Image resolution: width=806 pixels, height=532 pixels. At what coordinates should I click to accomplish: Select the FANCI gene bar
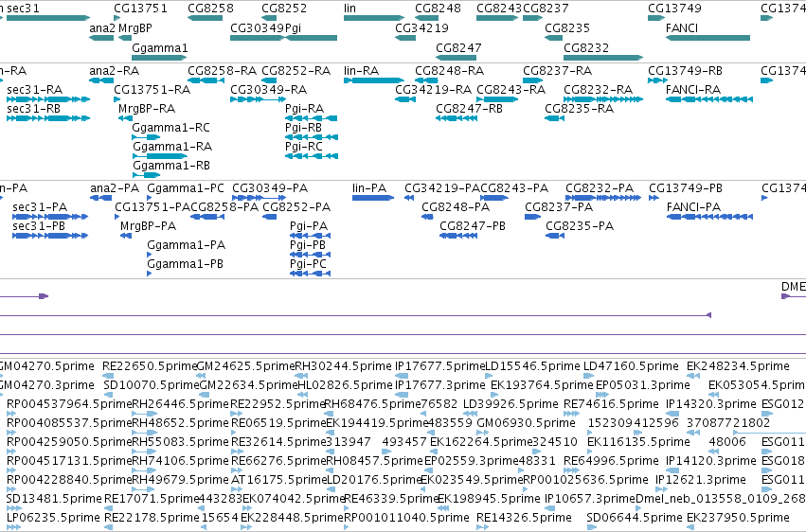click(707, 38)
